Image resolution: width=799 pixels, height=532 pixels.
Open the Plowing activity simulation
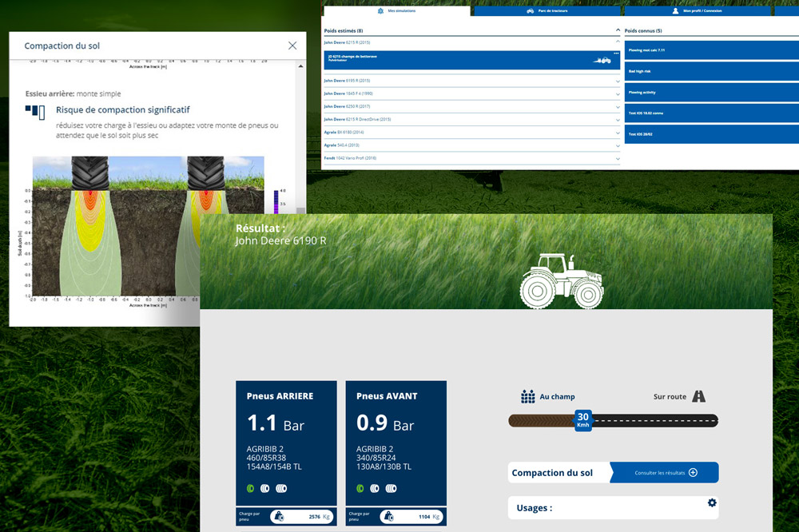[x=712, y=92]
